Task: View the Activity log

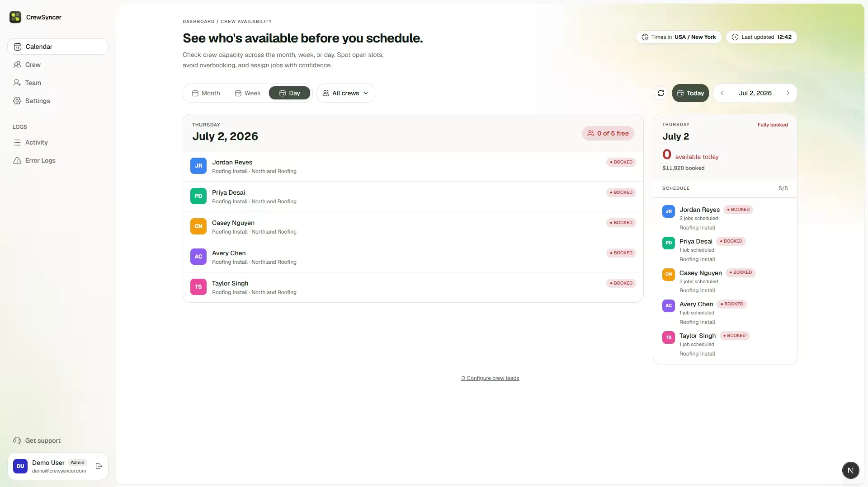Action: 58,142
